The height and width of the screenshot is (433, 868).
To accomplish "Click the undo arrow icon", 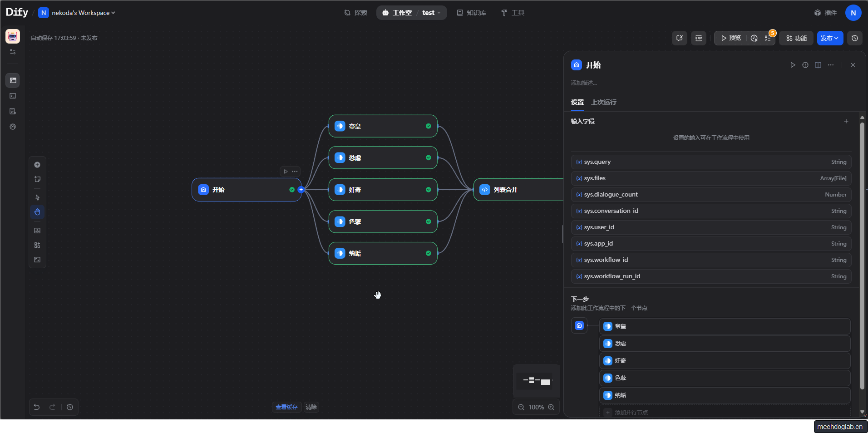I will tap(37, 407).
